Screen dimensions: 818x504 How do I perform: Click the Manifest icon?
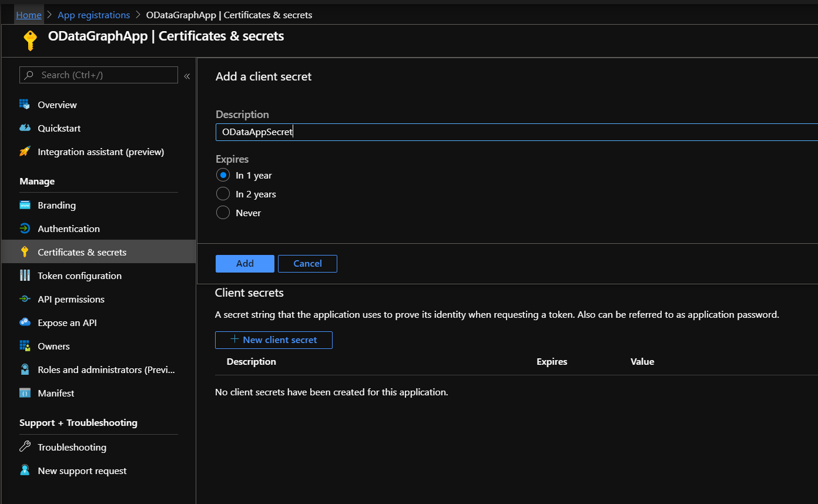[x=25, y=393]
